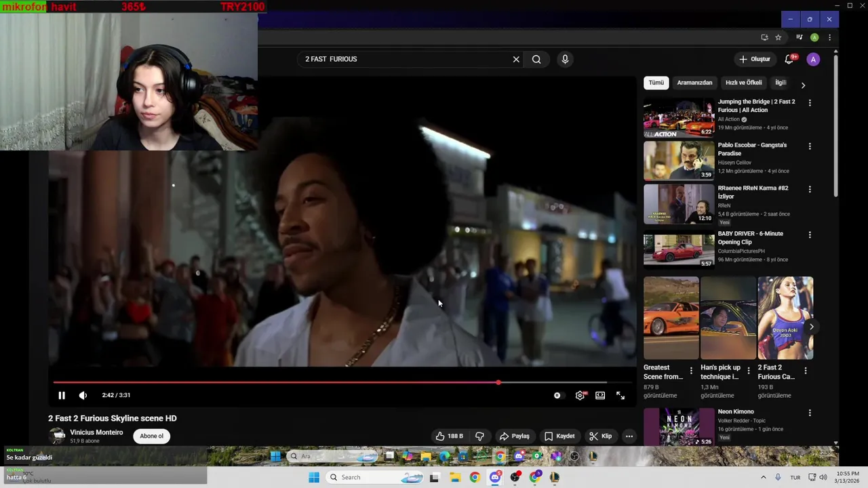This screenshot has height=488, width=868.
Task: Select the Aramanızdan filter chip
Action: click(x=694, y=83)
